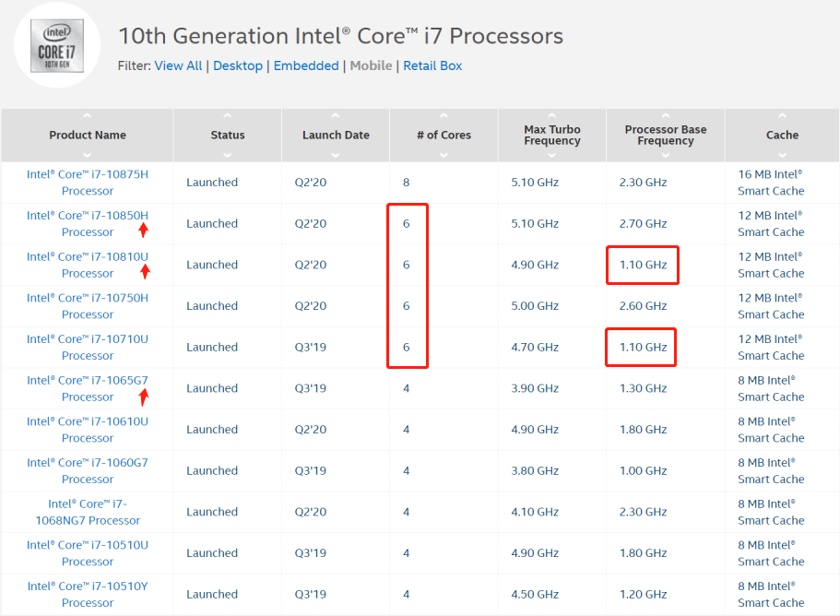Sort Max Turbo Frequency descending via down arrow
840x616 pixels.
click(551, 155)
